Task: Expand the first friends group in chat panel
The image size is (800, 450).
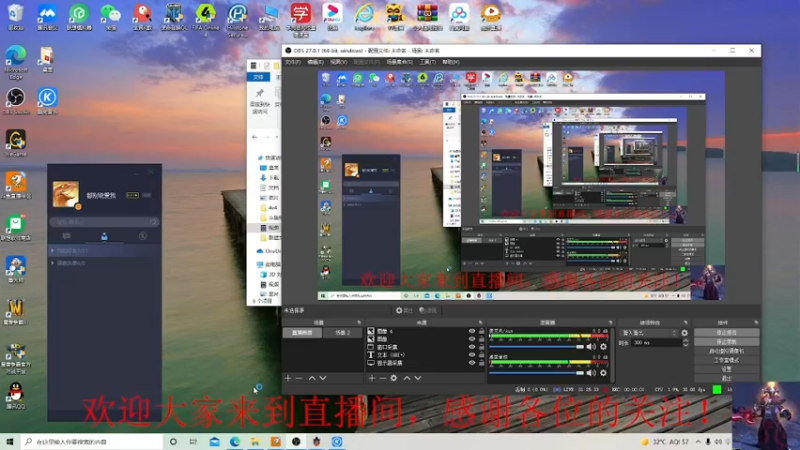Action: (x=53, y=251)
